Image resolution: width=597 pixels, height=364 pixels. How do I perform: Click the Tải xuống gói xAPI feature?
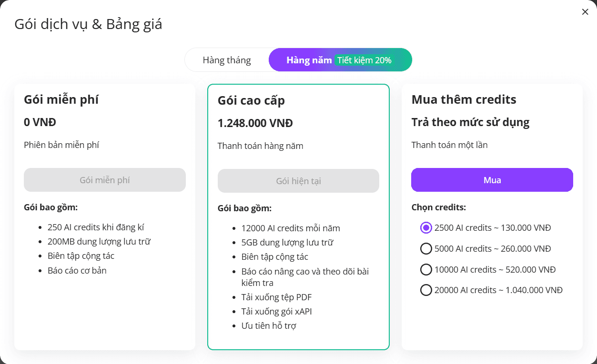[277, 312]
